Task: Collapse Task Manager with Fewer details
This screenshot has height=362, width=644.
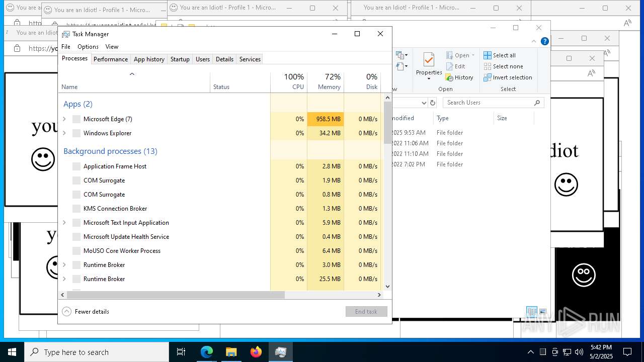Action: click(86, 312)
